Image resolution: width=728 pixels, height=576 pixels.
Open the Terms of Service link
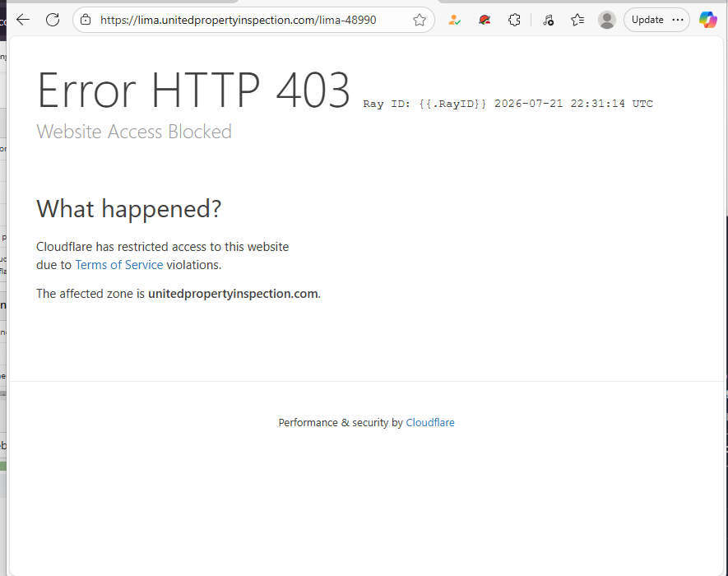coord(118,265)
